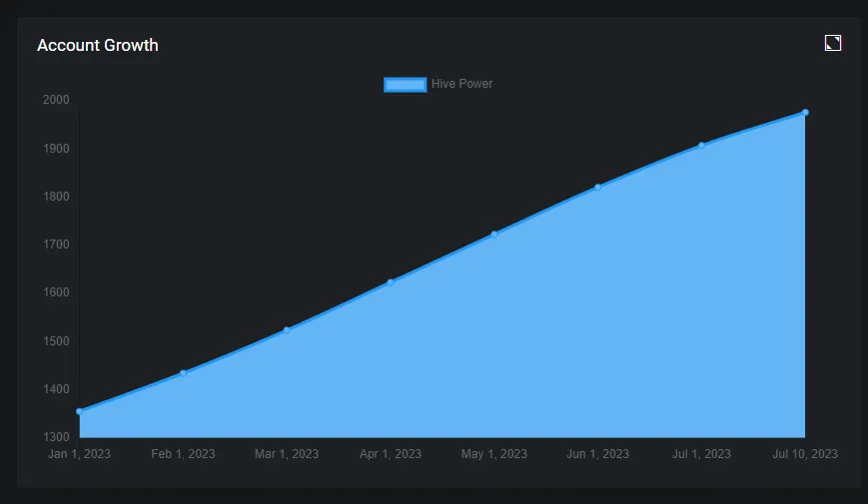Select the Feb 1, 2023 data point
The width and height of the screenshot is (868, 504).
(183, 373)
